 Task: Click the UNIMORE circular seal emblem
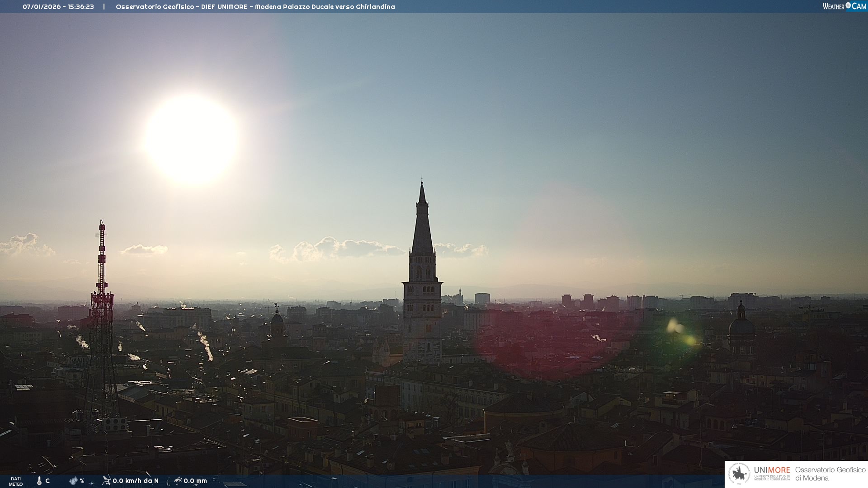point(739,474)
